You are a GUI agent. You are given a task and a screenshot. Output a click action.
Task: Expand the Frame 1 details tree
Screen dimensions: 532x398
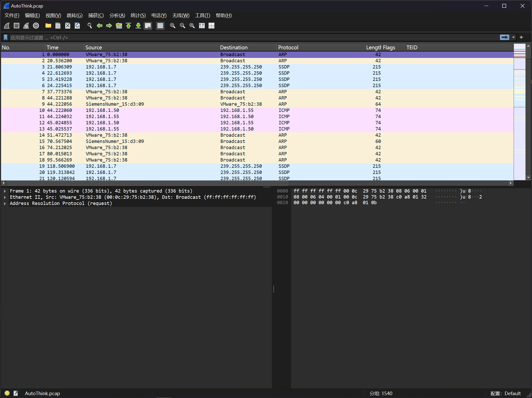(x=5, y=191)
